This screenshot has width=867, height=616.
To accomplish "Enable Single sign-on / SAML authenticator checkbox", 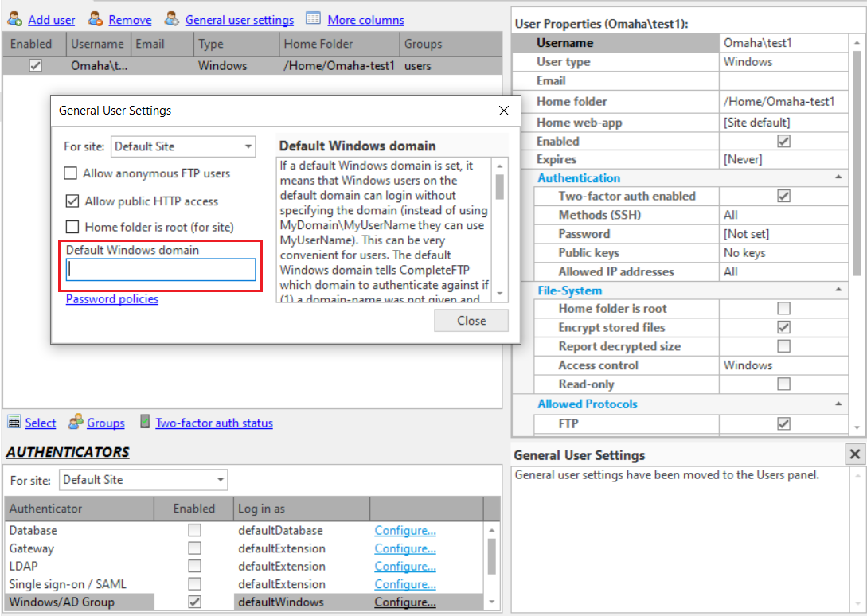I will click(x=194, y=583).
